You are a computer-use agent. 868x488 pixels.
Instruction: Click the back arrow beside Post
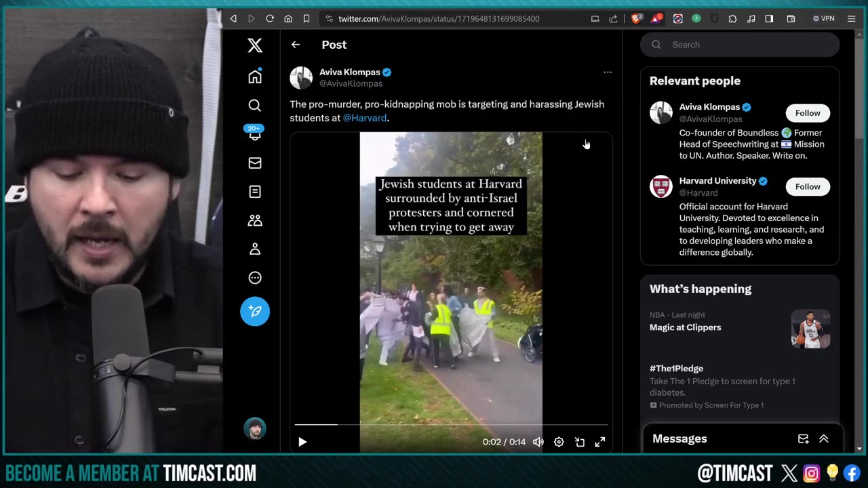(296, 45)
